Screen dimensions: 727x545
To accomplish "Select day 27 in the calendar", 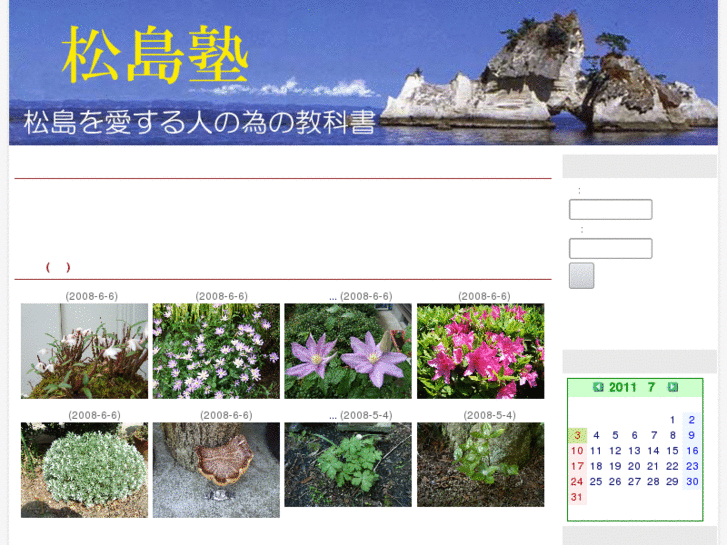I will [634, 481].
